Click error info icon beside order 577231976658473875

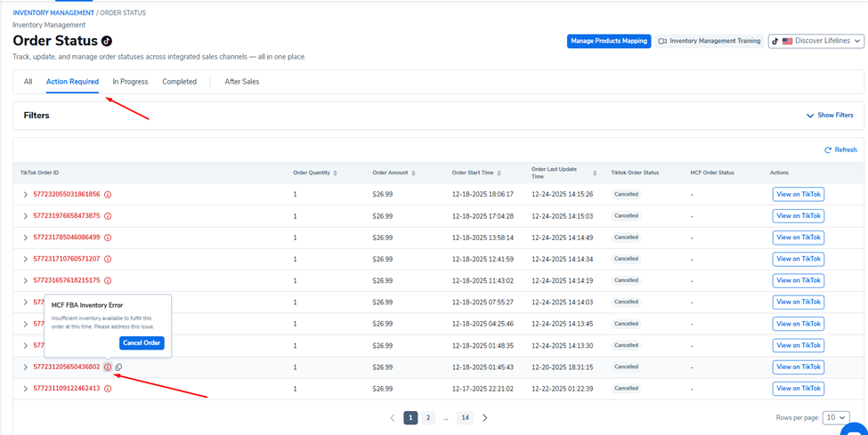pyautogui.click(x=108, y=216)
